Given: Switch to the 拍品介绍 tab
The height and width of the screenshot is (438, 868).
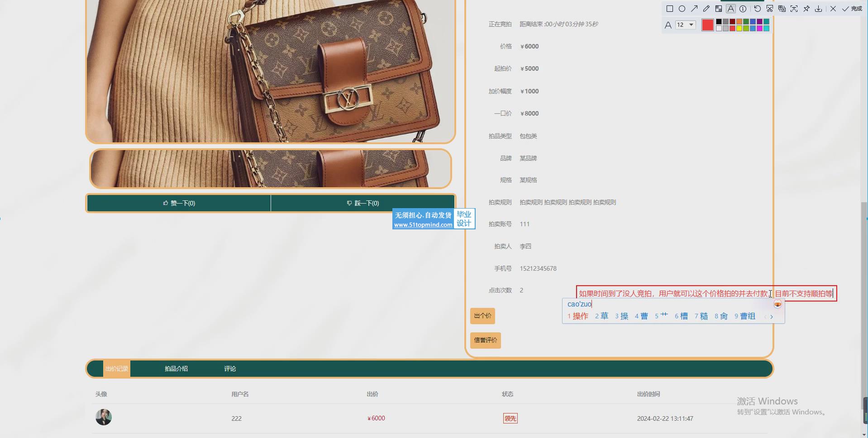Looking at the screenshot, I should tap(176, 369).
